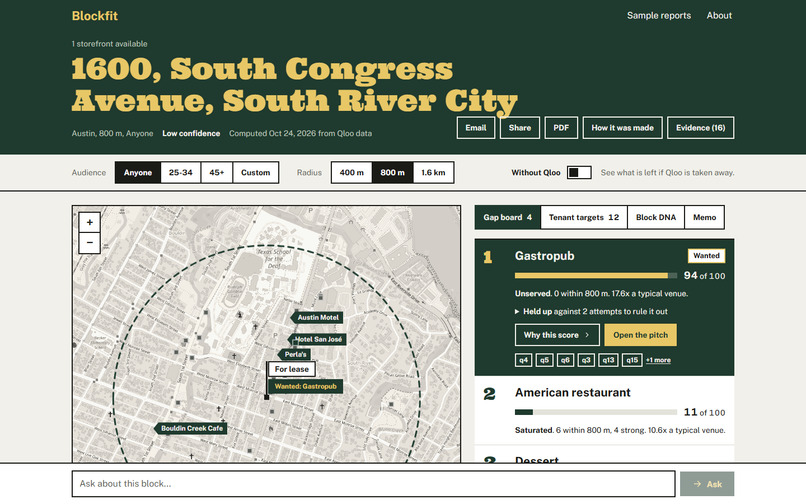Switch to the Block DNA tab
Image resolution: width=806 pixels, height=504 pixels.
(x=656, y=217)
